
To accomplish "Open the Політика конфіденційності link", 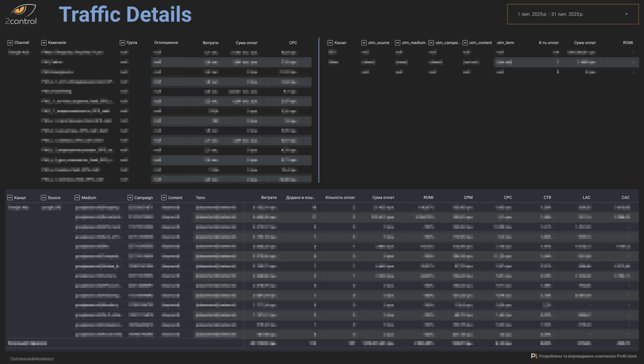I will coord(32,358).
